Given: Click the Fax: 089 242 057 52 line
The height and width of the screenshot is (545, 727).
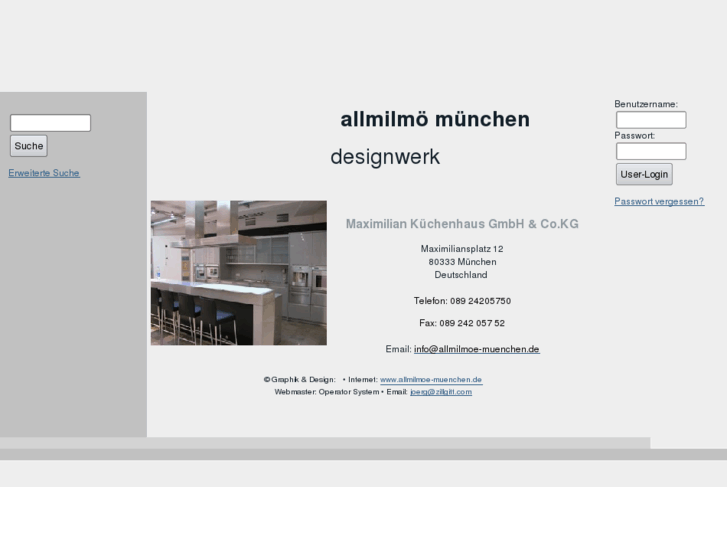Looking at the screenshot, I should (462, 323).
